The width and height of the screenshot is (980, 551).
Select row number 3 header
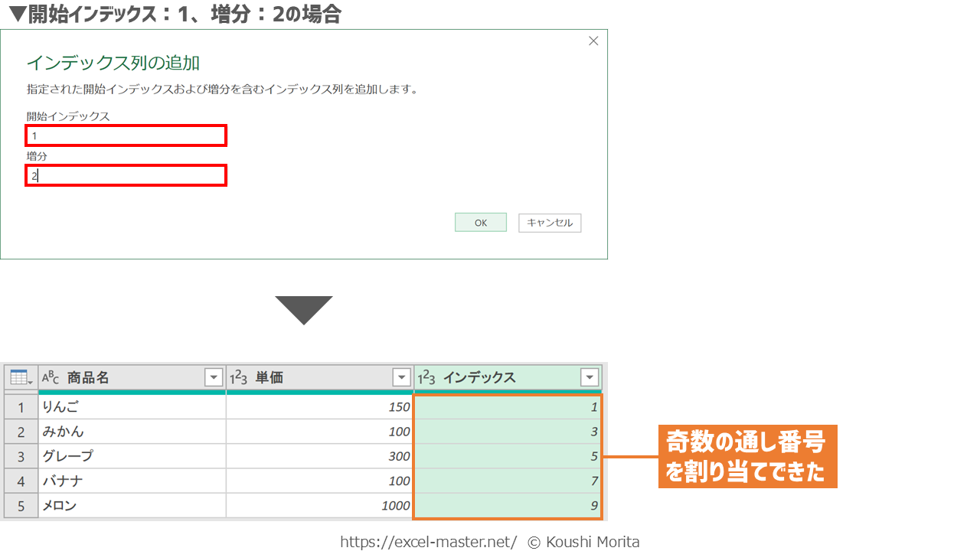21,457
